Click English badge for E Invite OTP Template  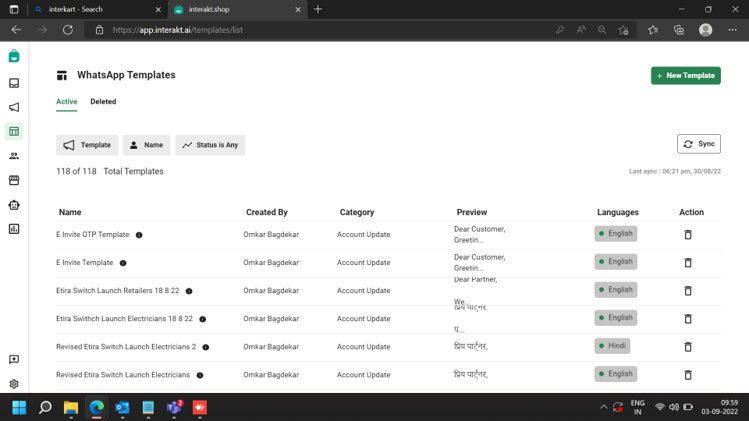(615, 234)
